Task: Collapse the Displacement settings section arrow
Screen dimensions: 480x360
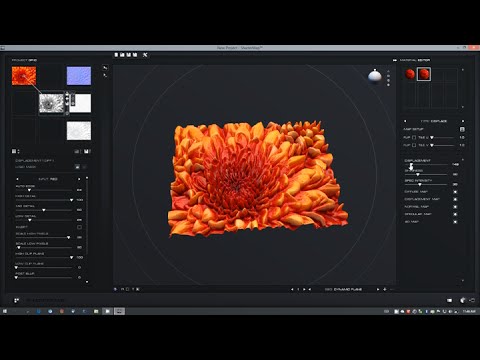Action: pos(463,160)
